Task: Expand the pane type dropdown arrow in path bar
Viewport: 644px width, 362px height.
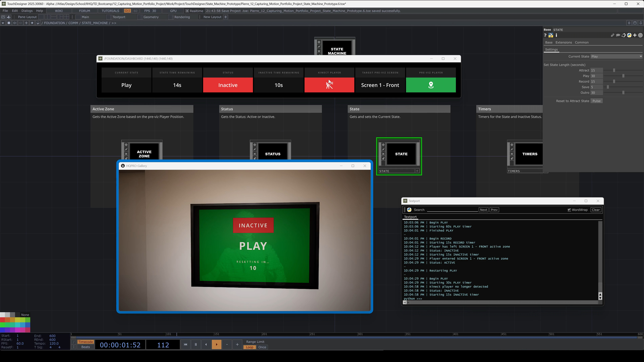Action: 3,23
